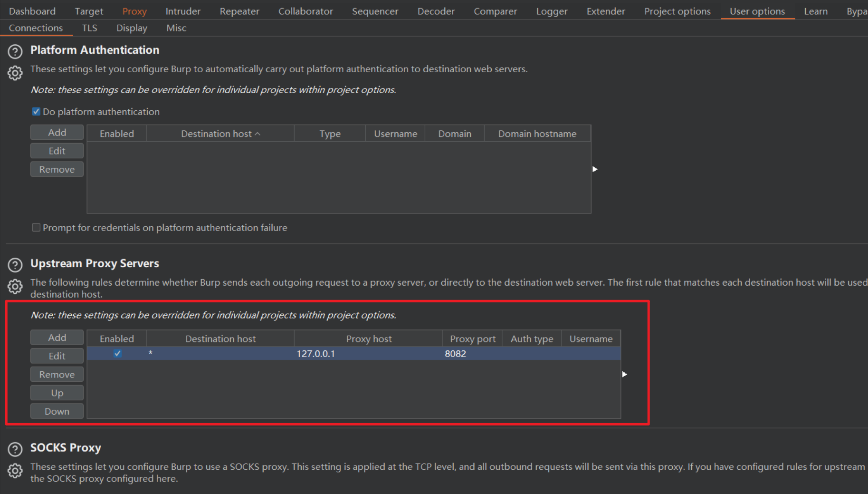Viewport: 868px width, 494px height.
Task: Open the Learn tab
Action: click(816, 11)
